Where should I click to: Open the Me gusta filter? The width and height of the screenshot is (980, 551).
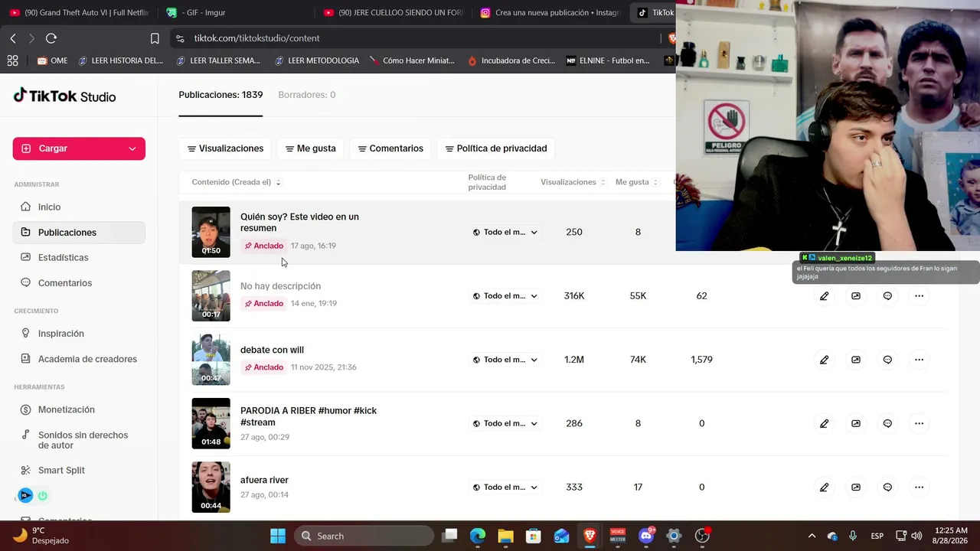(x=311, y=148)
